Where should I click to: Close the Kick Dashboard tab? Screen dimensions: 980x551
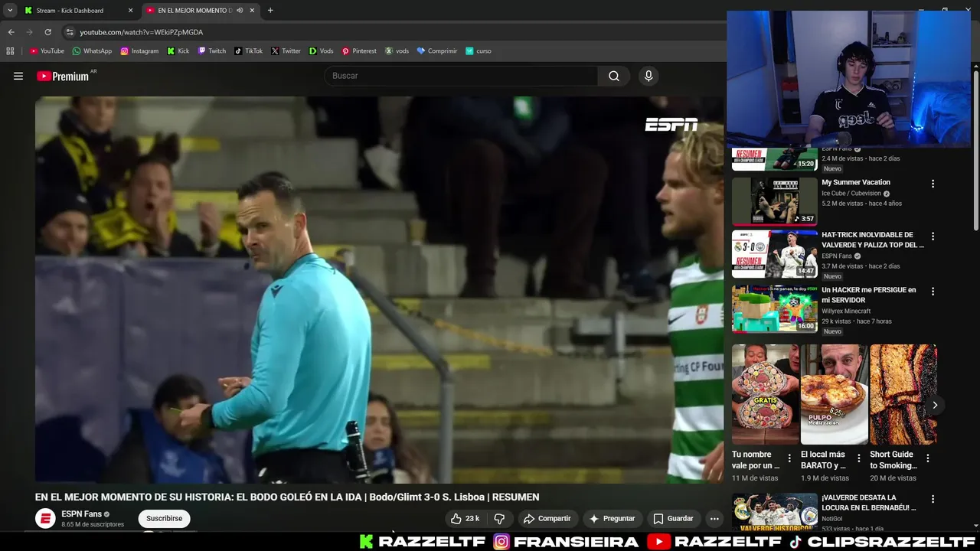(x=130, y=11)
